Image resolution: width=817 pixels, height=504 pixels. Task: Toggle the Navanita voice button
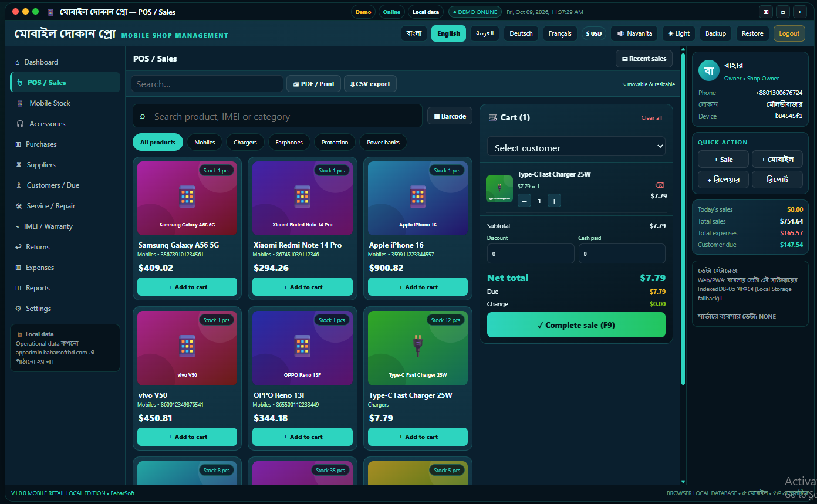coord(634,33)
